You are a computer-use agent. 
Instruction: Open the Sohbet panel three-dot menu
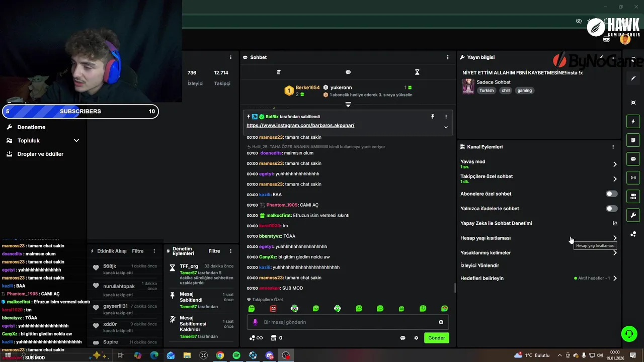click(448, 57)
